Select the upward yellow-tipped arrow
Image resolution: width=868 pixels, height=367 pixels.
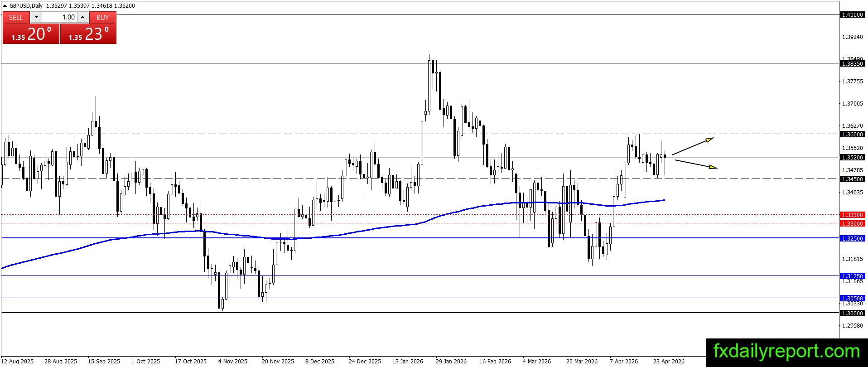pyautogui.click(x=693, y=146)
